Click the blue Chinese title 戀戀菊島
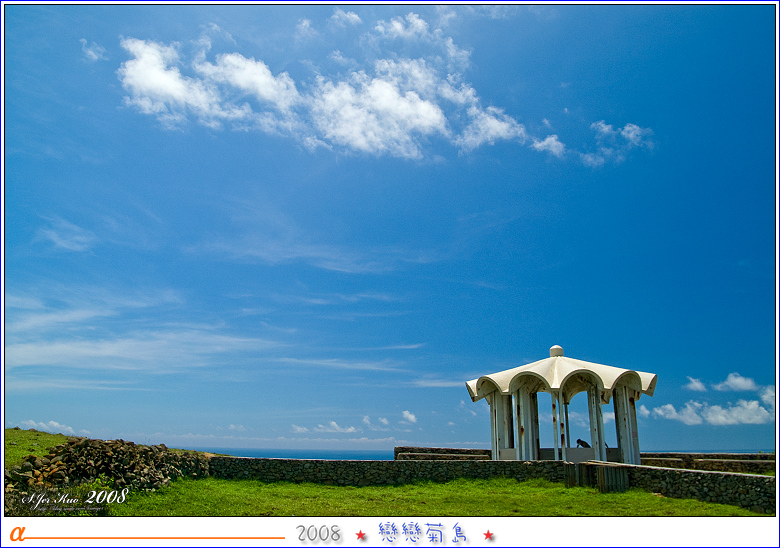This screenshot has height=548, width=780. (423, 533)
